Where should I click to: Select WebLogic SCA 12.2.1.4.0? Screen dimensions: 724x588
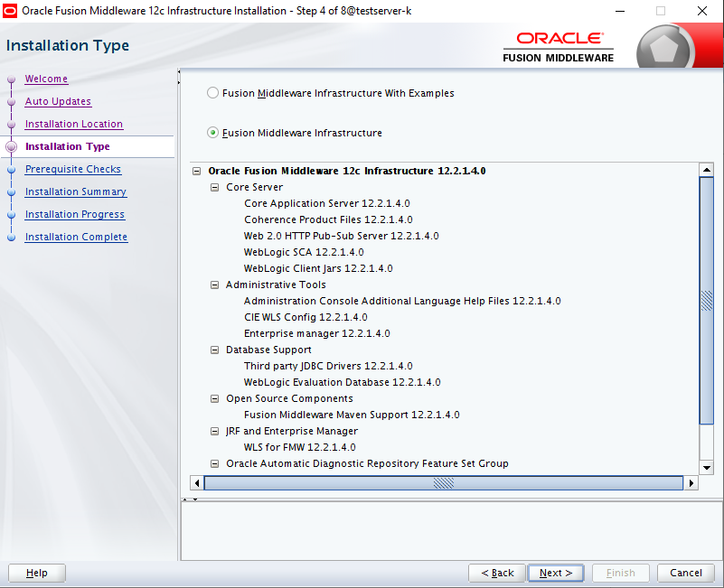(x=304, y=253)
